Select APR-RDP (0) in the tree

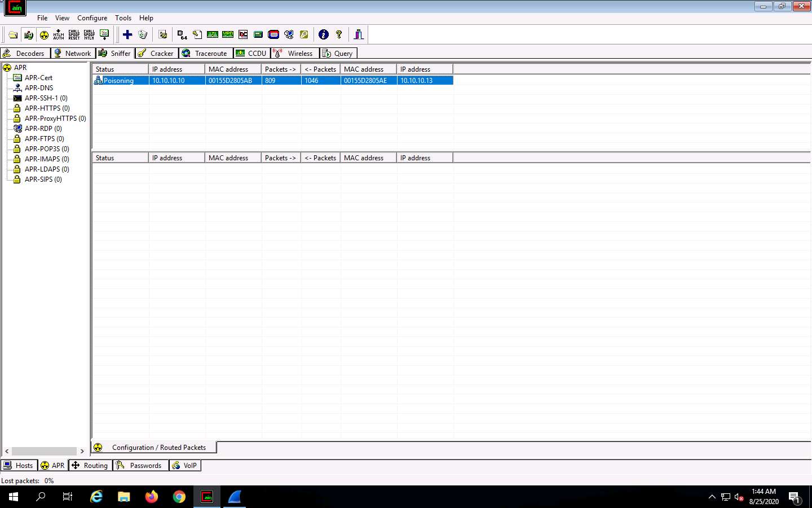43,129
